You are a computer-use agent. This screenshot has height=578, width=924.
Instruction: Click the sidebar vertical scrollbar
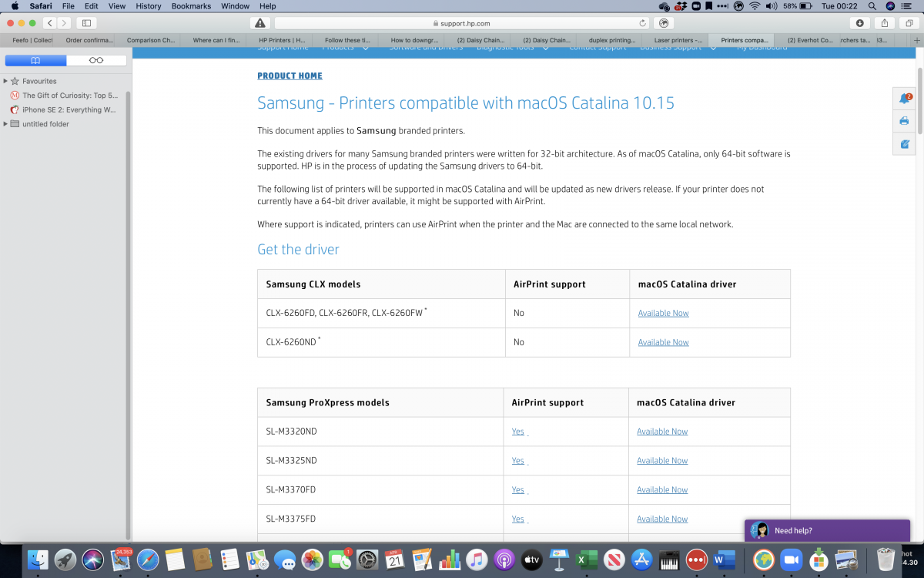[x=129, y=314]
